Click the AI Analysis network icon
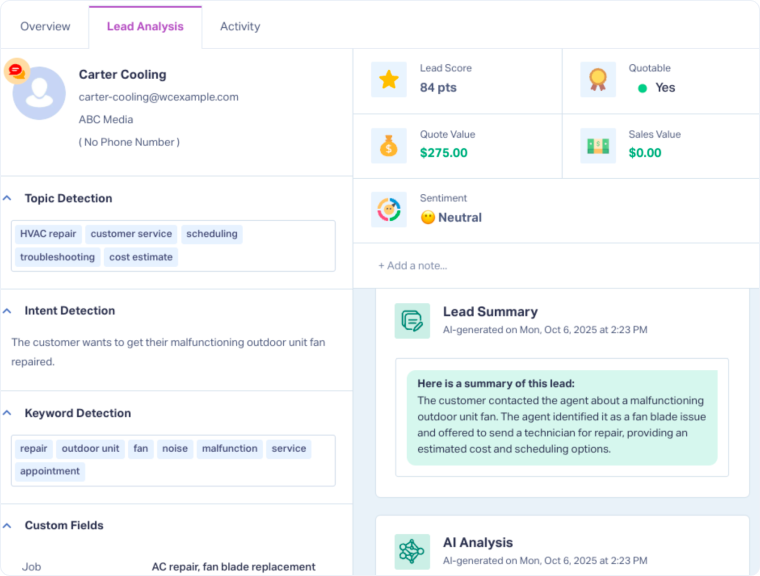Screen dimensions: 760x576 click(412, 551)
